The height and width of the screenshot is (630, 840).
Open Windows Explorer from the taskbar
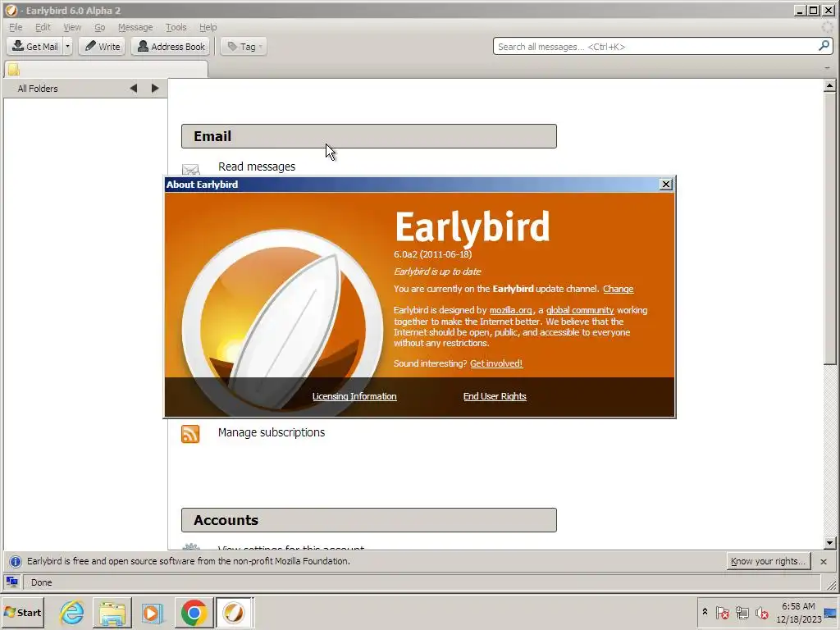coord(112,612)
